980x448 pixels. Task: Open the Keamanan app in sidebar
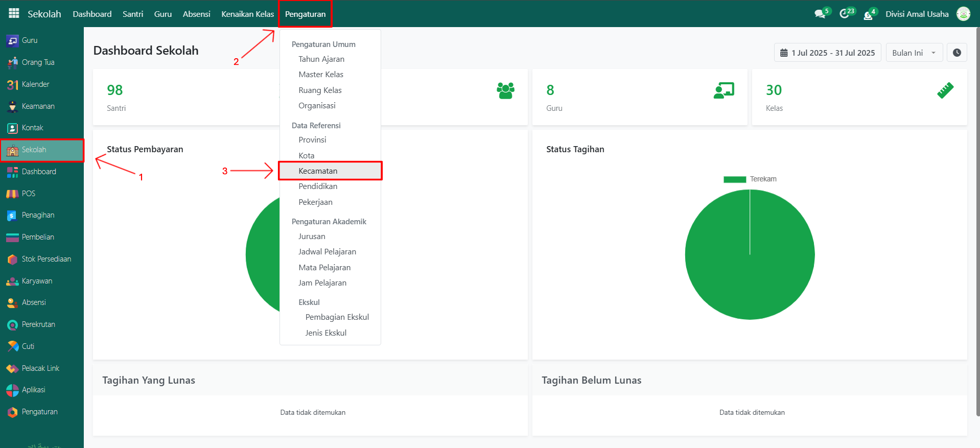pos(38,106)
